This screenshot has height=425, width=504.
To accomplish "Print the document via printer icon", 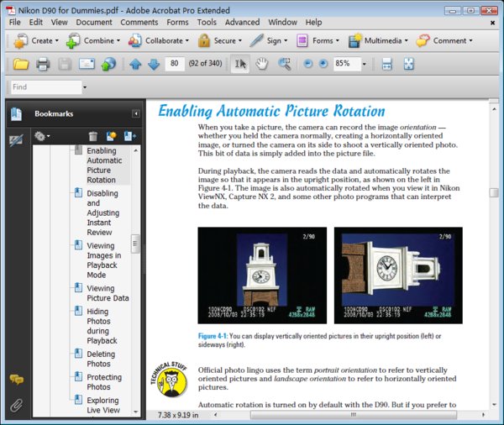I will coord(43,65).
